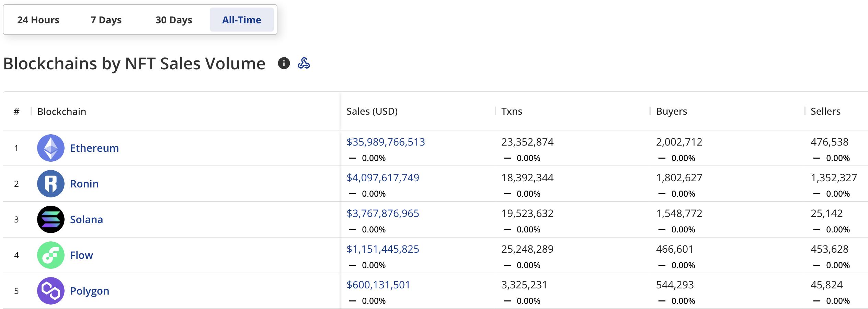The height and width of the screenshot is (309, 868).
Task: Switch to the 30 Days tab
Action: 174,20
